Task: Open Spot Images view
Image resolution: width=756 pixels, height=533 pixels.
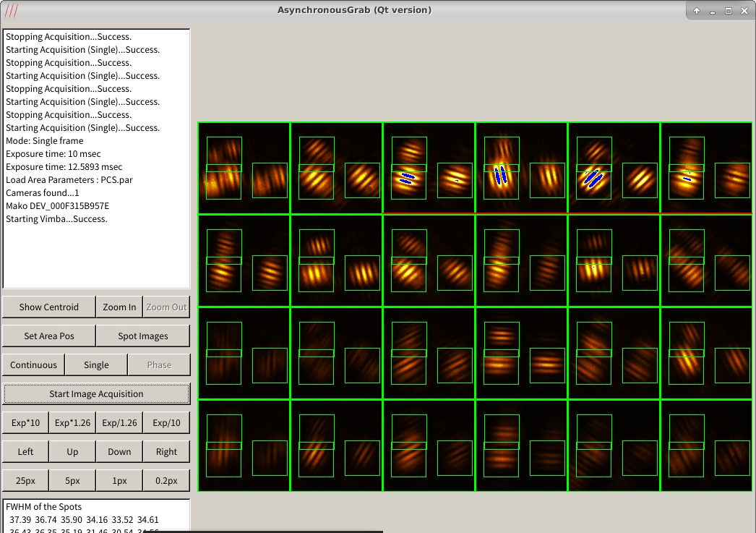Action: point(142,336)
